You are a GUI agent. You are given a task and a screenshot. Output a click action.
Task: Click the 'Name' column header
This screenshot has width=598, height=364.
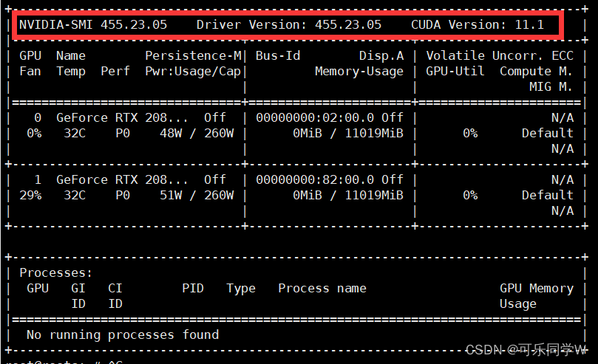click(71, 56)
